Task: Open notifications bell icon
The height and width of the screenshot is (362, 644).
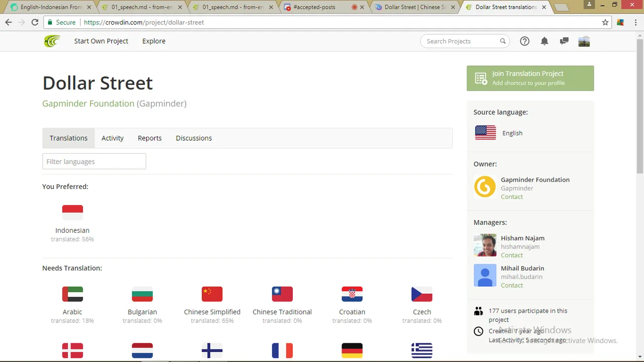Action: coord(544,41)
